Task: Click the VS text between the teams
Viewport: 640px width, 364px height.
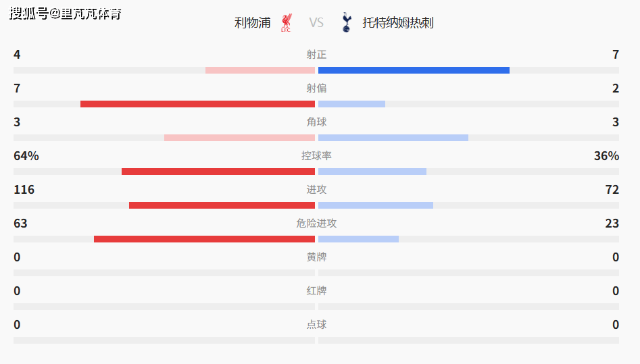Action: (316, 23)
